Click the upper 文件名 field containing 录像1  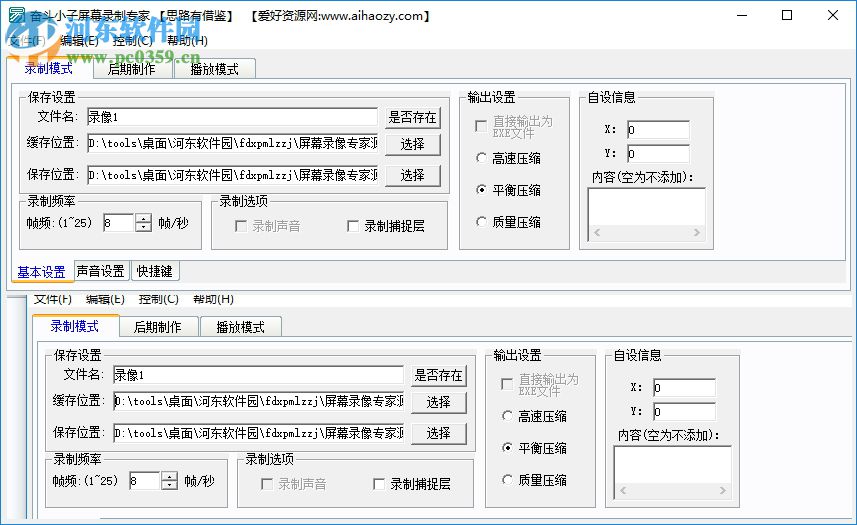232,117
